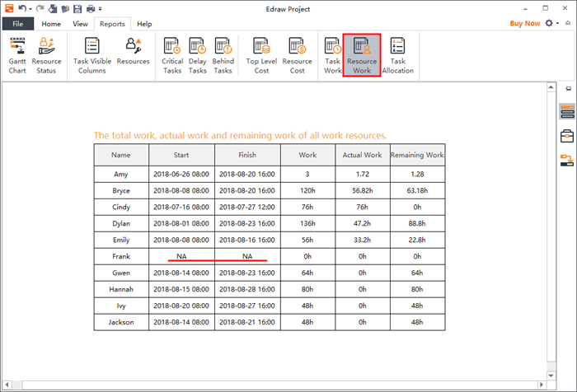Click the horizontal scrollbar right arrow
Screen dimensions: 577x392
click(541, 385)
